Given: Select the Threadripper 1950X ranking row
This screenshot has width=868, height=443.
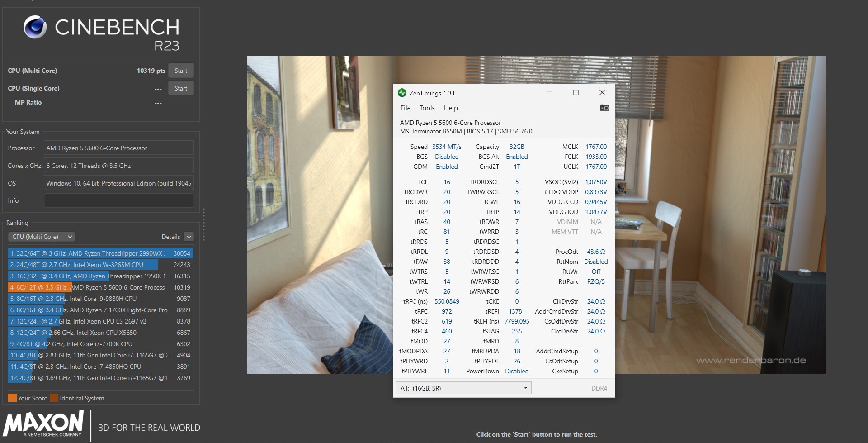Looking at the screenshot, I should click(100, 276).
